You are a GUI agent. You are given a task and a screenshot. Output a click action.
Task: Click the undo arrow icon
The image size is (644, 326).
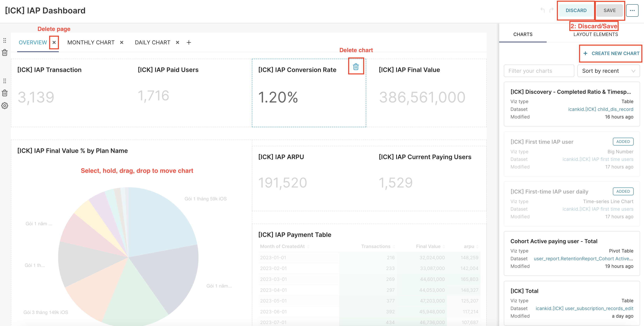[x=543, y=10]
